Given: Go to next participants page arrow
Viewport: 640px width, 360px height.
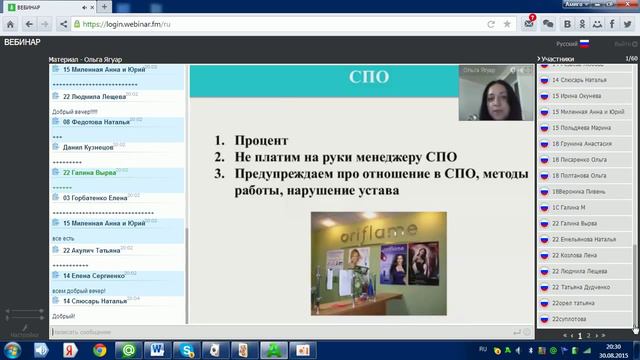Looking at the screenshot, I should (x=597, y=336).
